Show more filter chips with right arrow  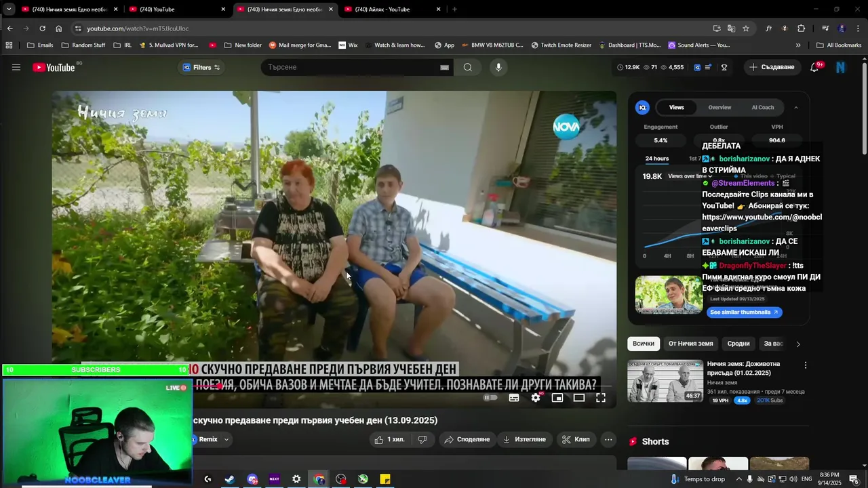point(798,344)
